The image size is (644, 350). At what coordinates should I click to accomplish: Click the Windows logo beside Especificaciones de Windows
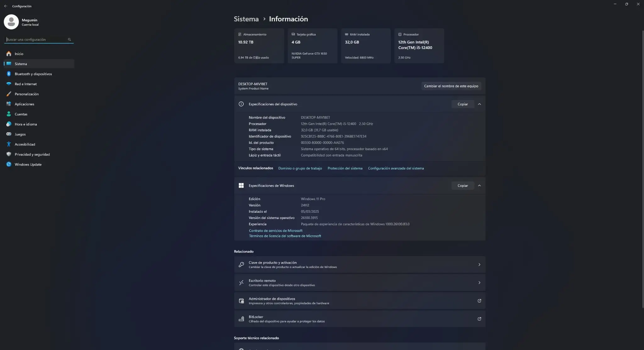241,186
